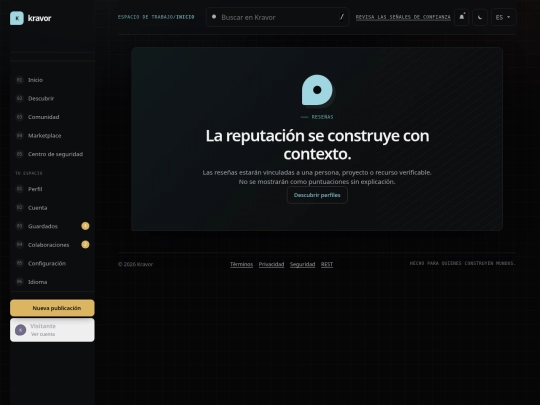Viewport: 540px width, 405px height.
Task: Open Configuración in sidebar
Action: (x=52, y=263)
